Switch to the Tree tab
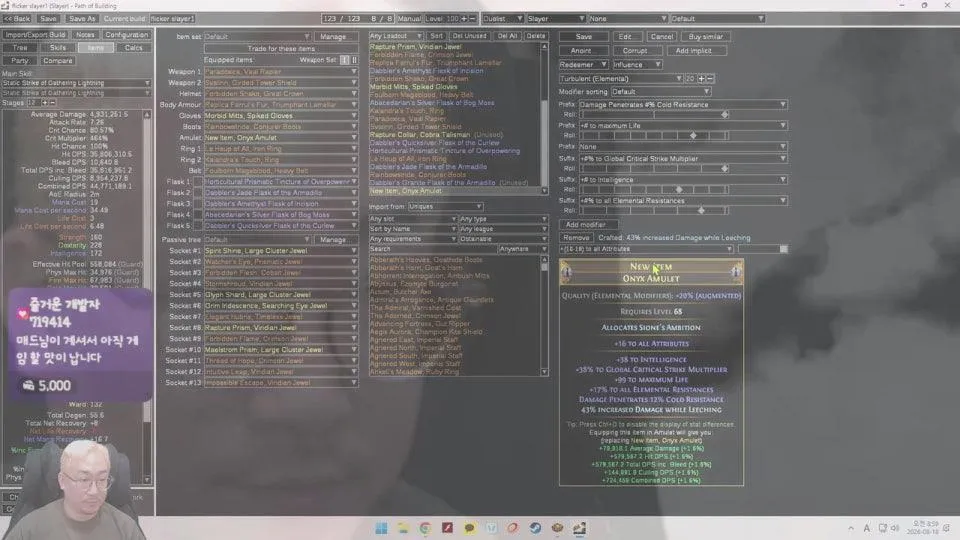The width and height of the screenshot is (960, 540). [x=20, y=48]
